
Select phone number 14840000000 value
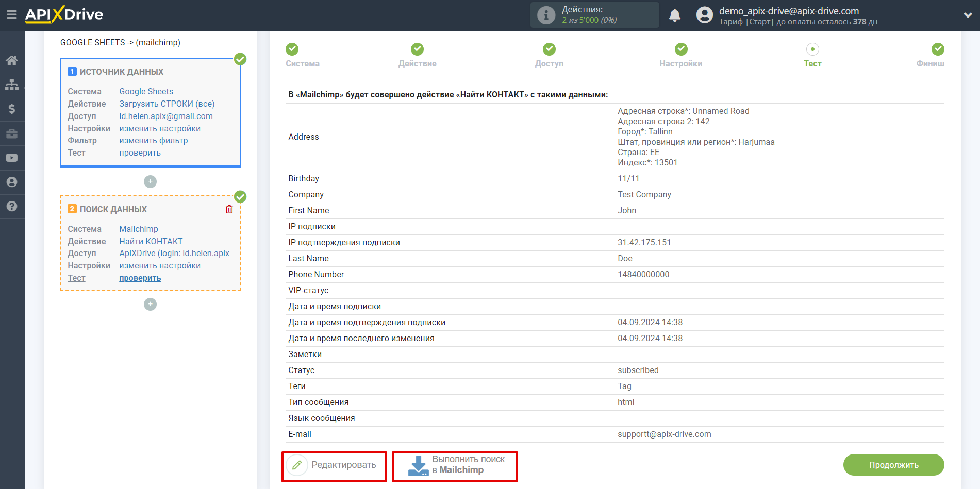(x=643, y=274)
